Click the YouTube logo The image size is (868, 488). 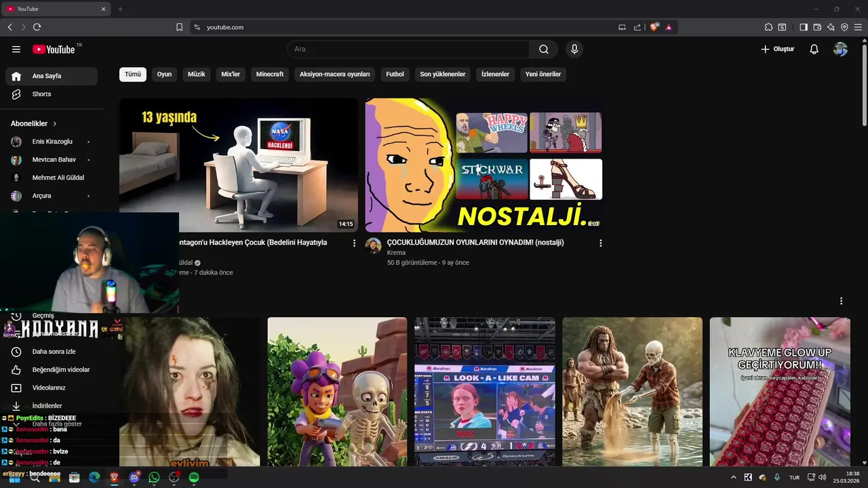[54, 49]
